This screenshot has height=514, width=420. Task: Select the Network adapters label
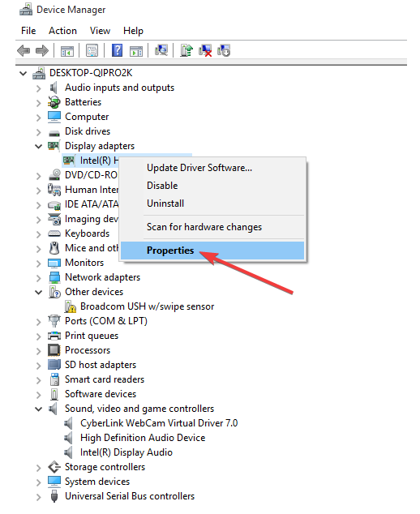tap(103, 277)
